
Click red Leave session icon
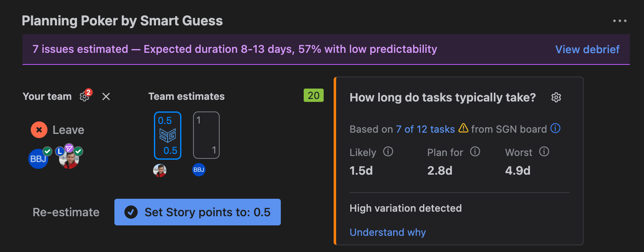coord(39,129)
